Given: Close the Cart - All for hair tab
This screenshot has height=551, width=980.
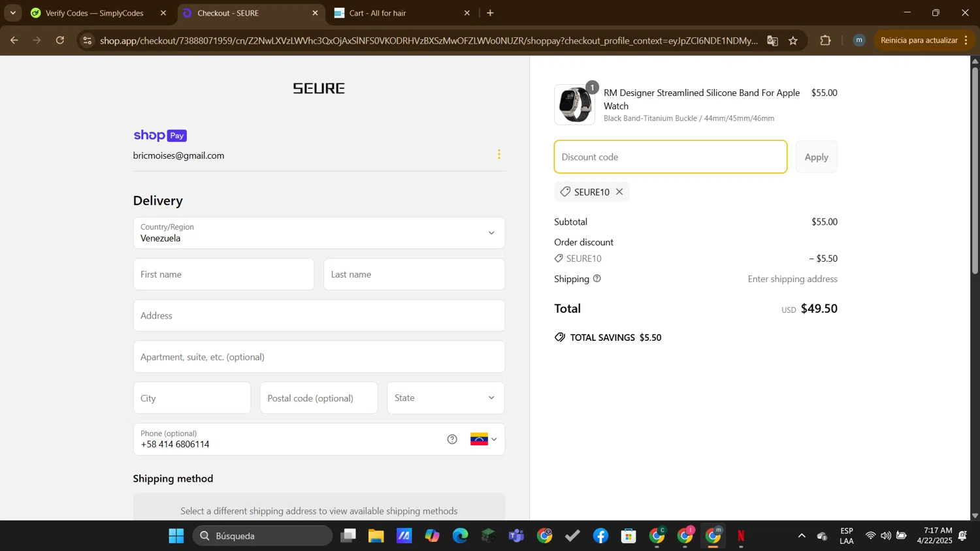Looking at the screenshot, I should coord(466,13).
